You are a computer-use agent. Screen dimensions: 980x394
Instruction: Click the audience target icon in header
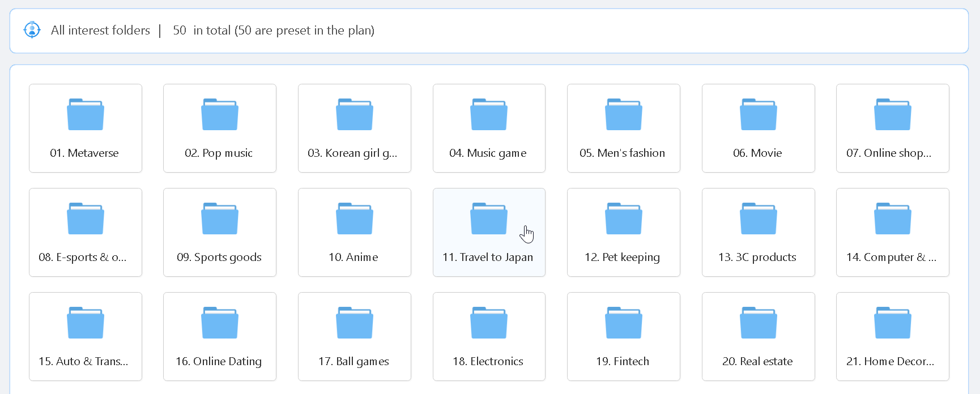[x=32, y=30]
